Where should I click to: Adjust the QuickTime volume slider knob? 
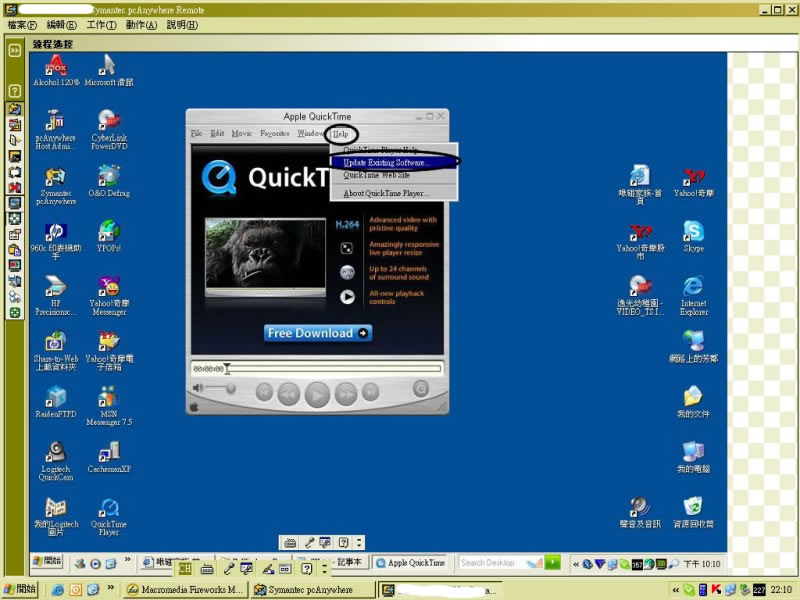pyautogui.click(x=231, y=389)
